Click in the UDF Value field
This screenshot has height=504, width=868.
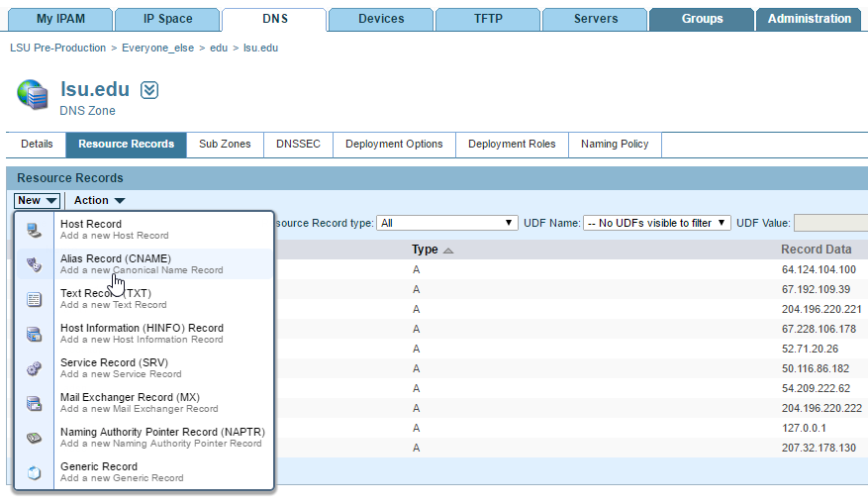(x=830, y=223)
